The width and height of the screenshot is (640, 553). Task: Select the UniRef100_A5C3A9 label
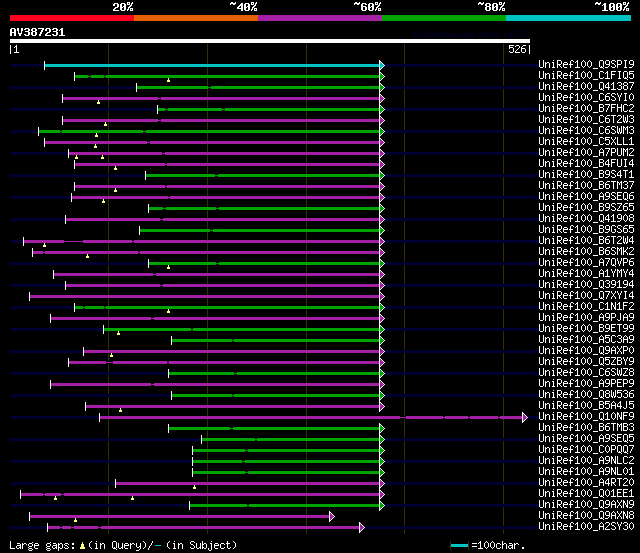586,340
